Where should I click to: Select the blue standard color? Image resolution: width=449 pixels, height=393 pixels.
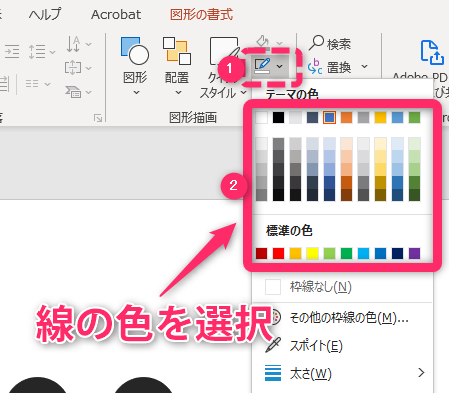click(x=380, y=253)
